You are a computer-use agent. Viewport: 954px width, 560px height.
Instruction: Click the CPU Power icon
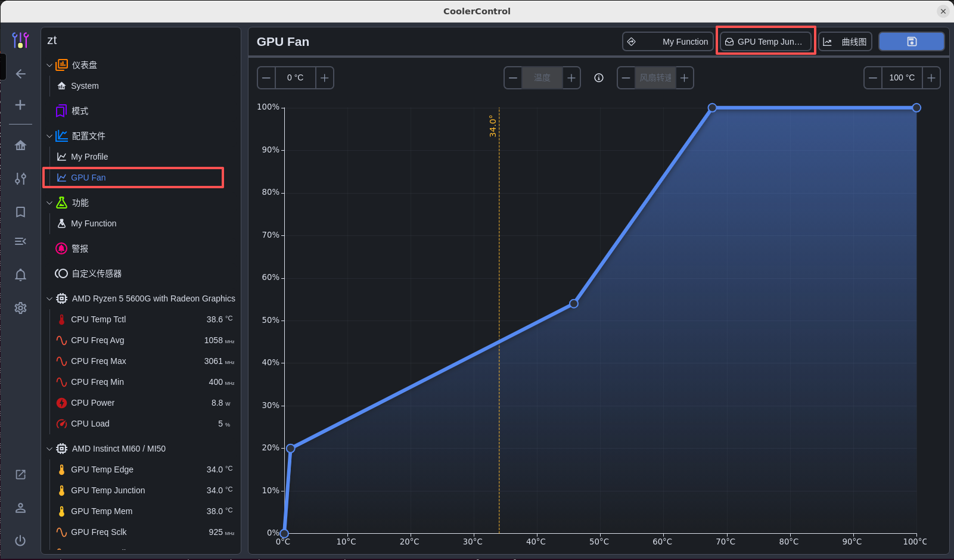coord(61,403)
